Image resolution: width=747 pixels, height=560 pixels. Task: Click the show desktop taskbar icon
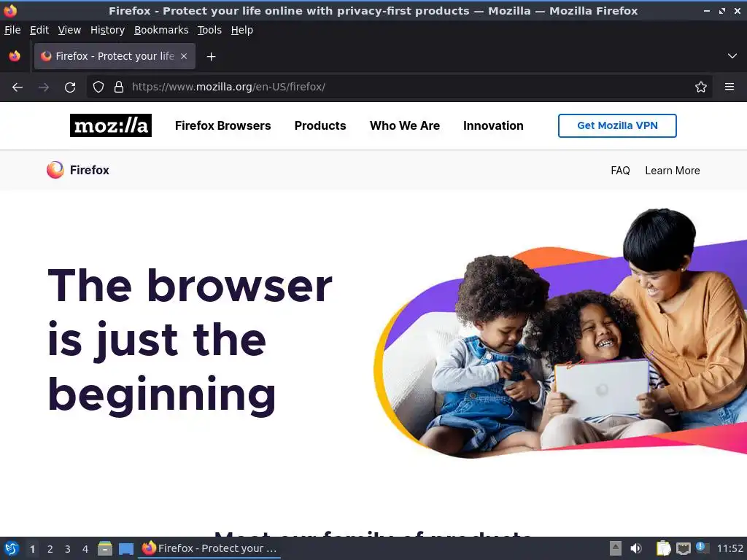(125, 548)
